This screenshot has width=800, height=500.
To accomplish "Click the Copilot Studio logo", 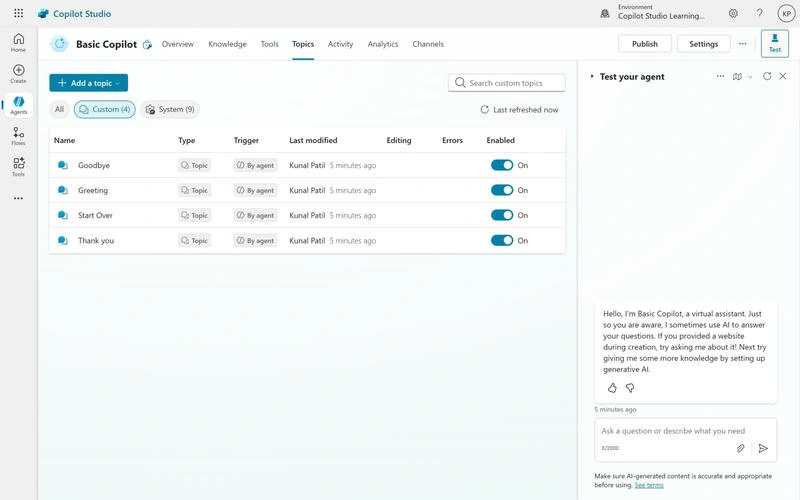I will point(43,14).
